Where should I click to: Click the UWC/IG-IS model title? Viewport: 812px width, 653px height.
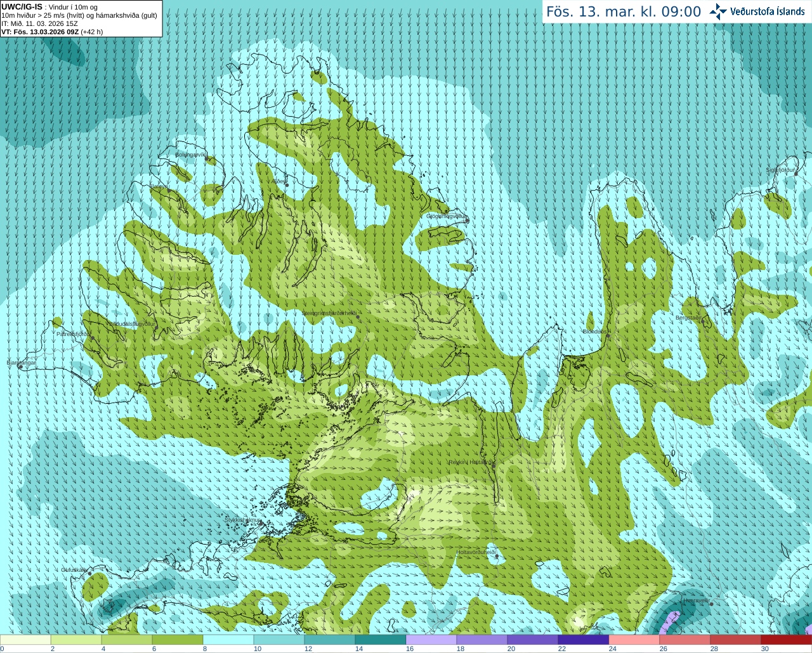tap(22, 6)
